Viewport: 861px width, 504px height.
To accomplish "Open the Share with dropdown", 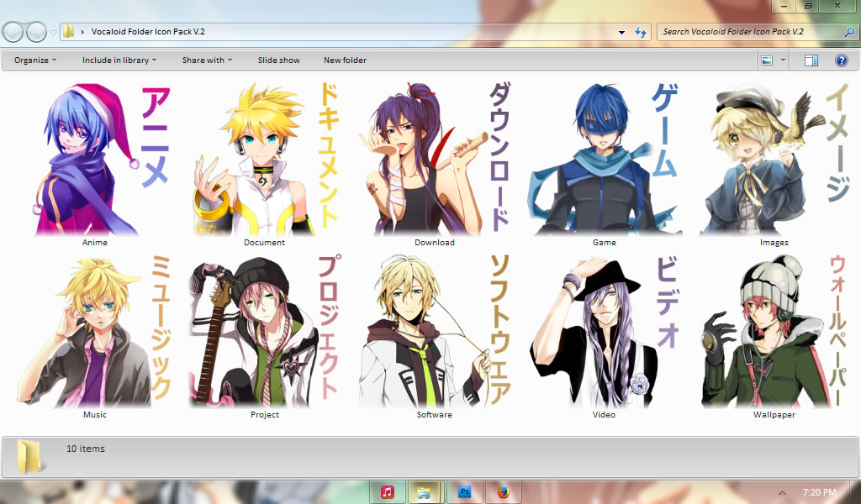I will point(207,60).
